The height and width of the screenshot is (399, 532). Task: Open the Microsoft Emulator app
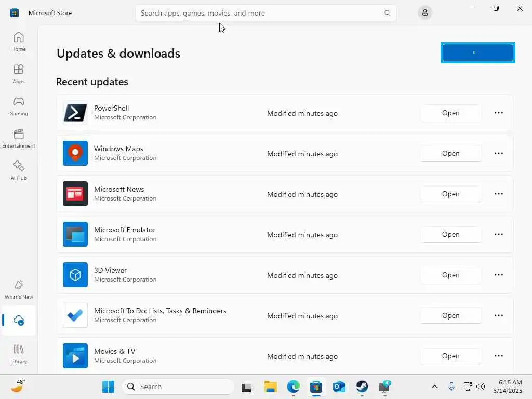[450, 234]
